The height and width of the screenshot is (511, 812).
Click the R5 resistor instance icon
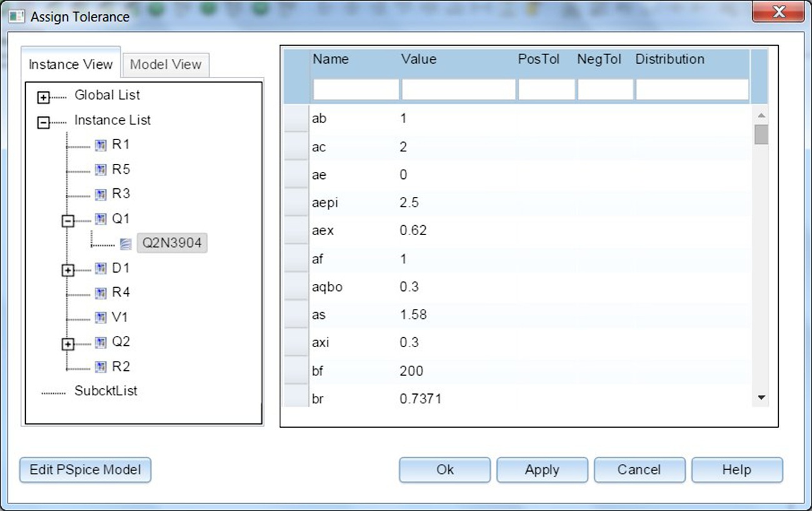click(x=101, y=170)
